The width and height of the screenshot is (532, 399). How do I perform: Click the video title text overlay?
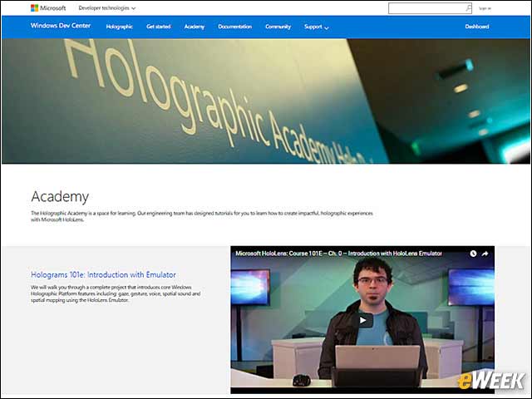pyautogui.click(x=338, y=254)
